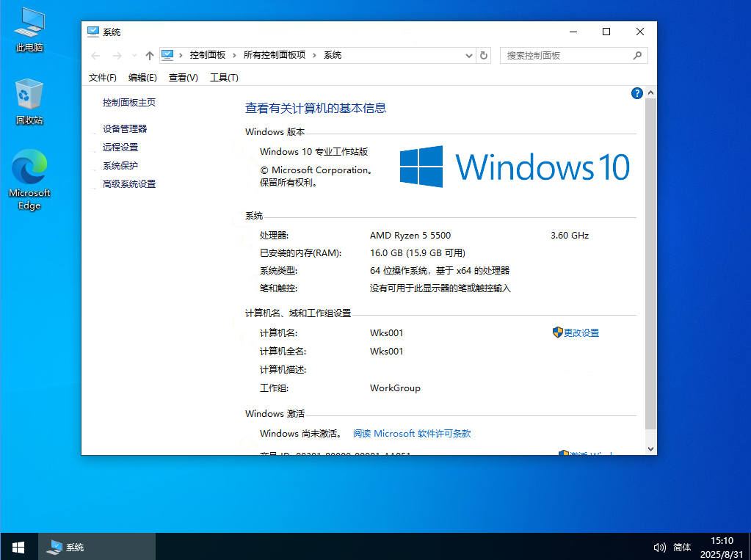751x560 pixels.
Task: Minimize the 系统 window
Action: point(573,32)
